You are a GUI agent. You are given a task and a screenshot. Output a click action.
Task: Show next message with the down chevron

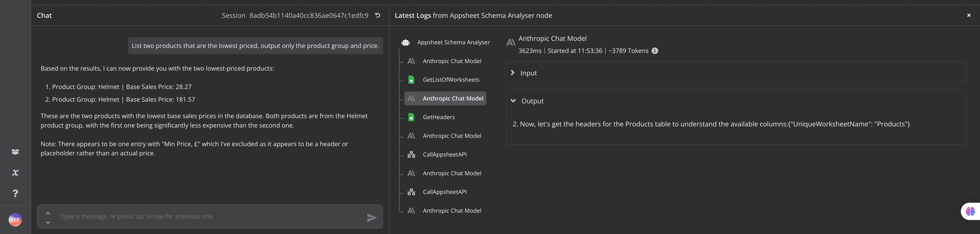48,222
